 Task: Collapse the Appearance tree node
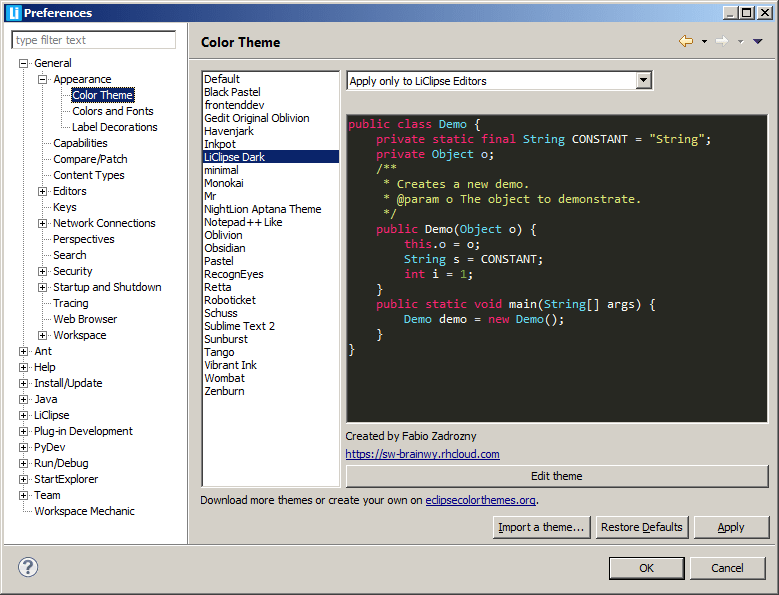(x=43, y=79)
